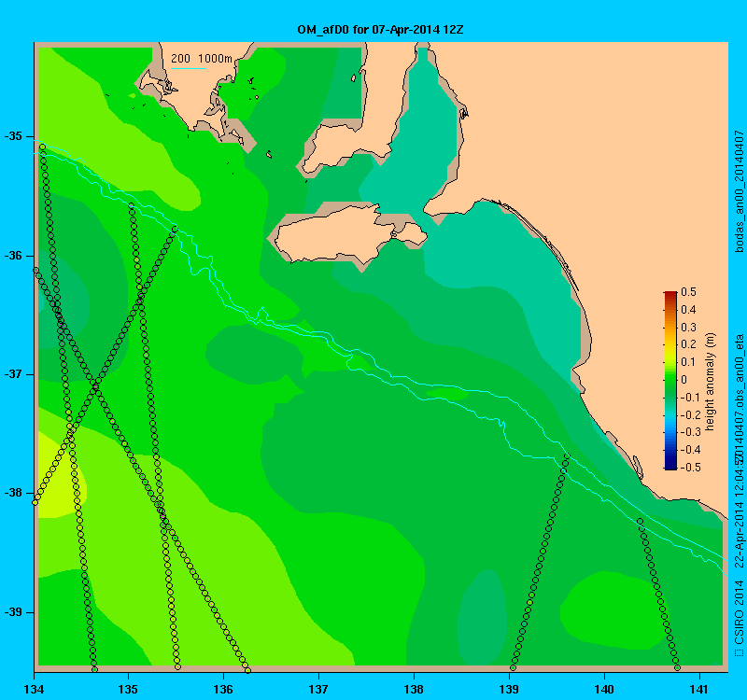Click the '138' longitude axis label
The image size is (747, 700).
pos(414,689)
